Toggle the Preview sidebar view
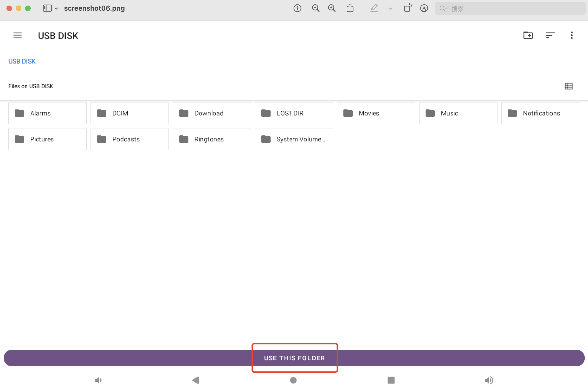 (47, 8)
